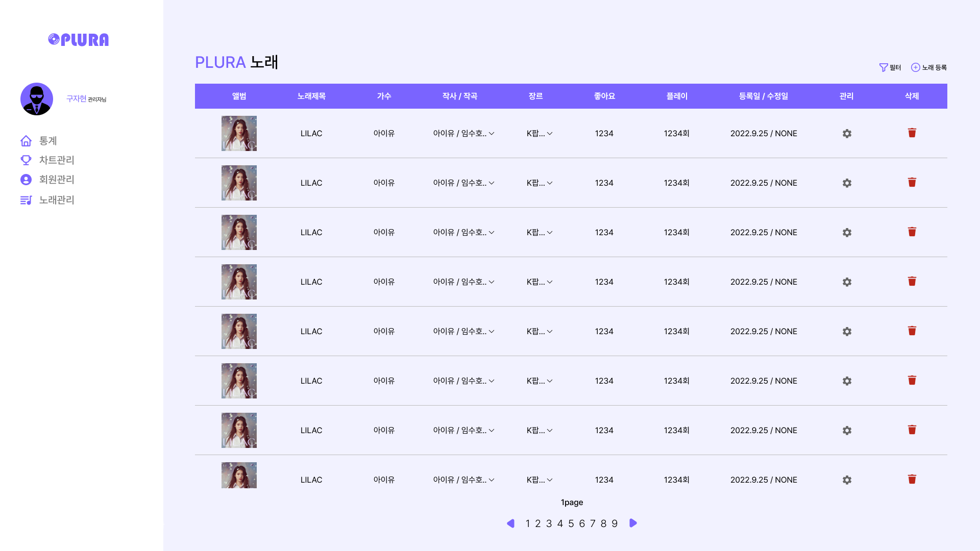Click gear icon in the fifth song row

(x=847, y=332)
